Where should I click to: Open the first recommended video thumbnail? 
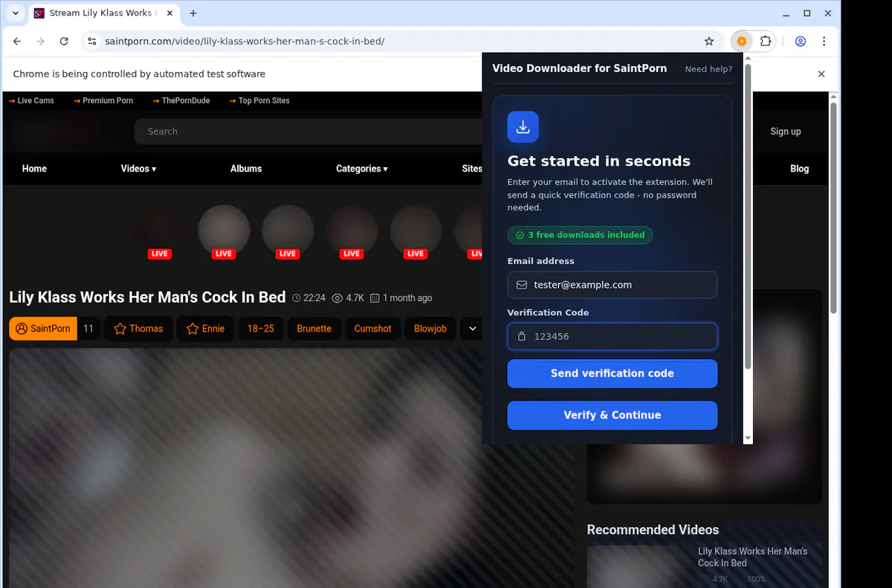[639, 566]
